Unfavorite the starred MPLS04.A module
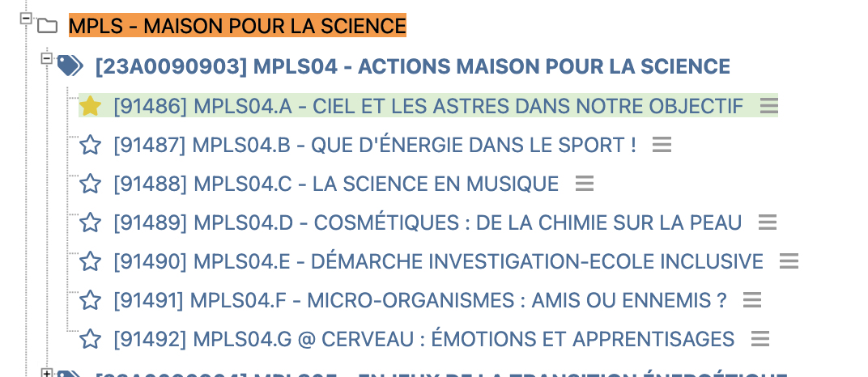Viewport: 868px width, 377px height. coord(90,106)
